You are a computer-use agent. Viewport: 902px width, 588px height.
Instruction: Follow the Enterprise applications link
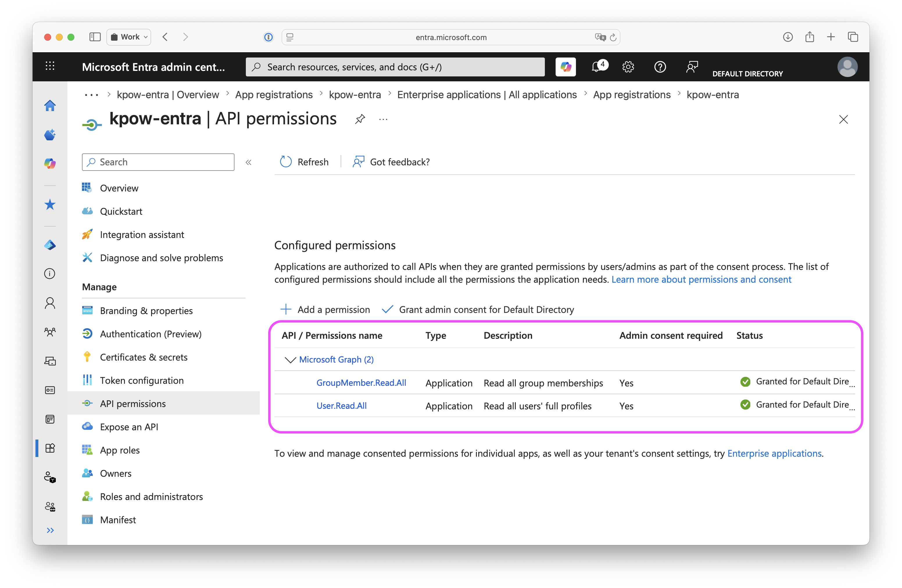774,453
